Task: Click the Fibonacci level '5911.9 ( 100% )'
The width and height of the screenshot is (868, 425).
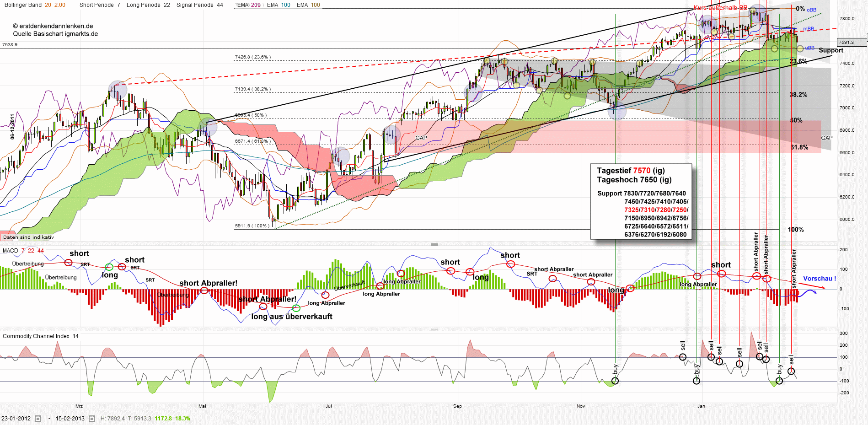Action: point(252,226)
